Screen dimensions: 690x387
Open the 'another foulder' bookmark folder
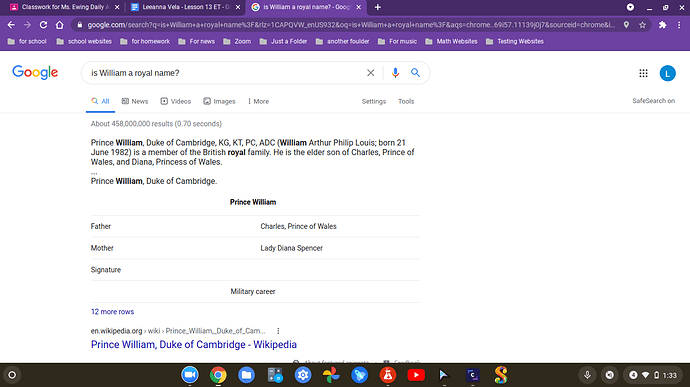pyautogui.click(x=342, y=41)
